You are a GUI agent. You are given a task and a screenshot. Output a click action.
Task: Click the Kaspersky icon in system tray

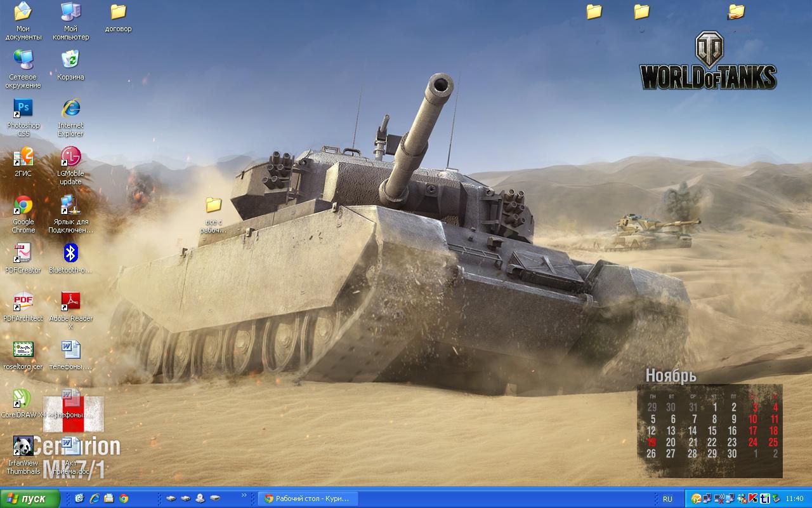coord(753,498)
